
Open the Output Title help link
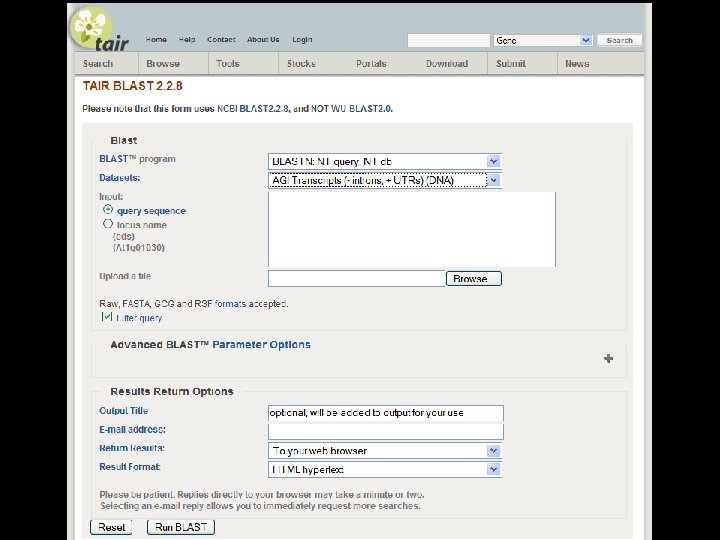point(124,411)
